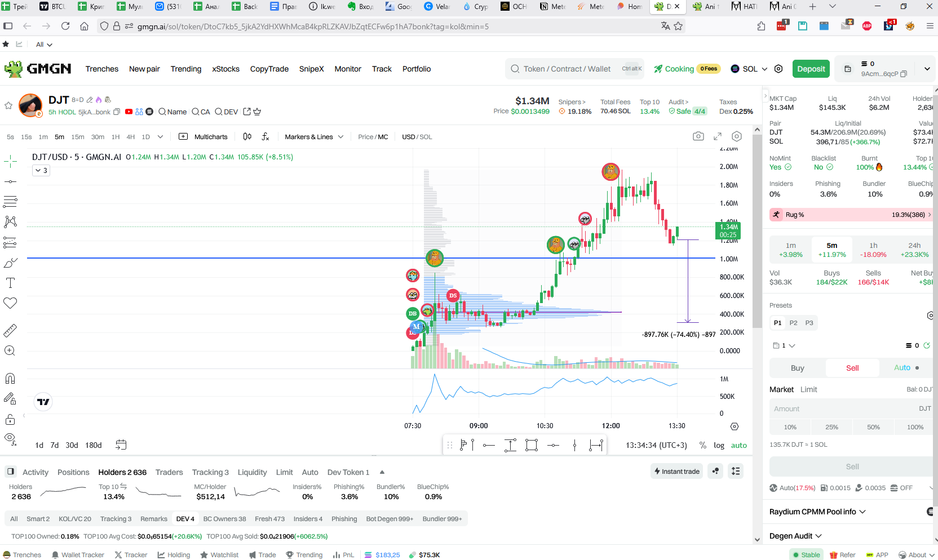This screenshot has height=560, width=938.
Task: Expand Markers & Lines dropdown
Action: [314, 137]
